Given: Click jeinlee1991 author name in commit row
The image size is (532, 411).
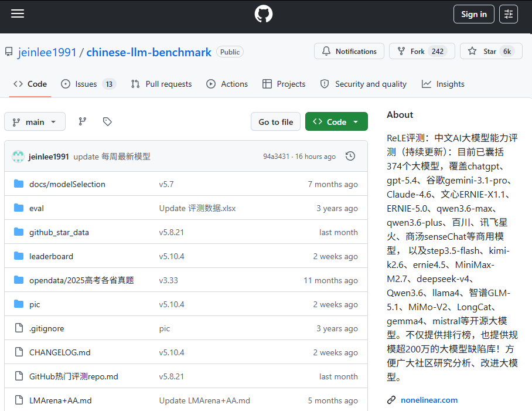Looking at the screenshot, I should point(49,157).
